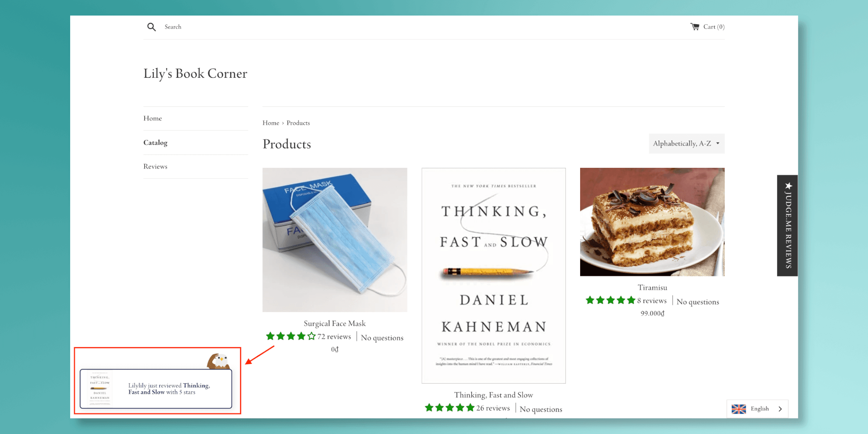
Task: Expand the English language selector chevron
Action: [x=780, y=409]
